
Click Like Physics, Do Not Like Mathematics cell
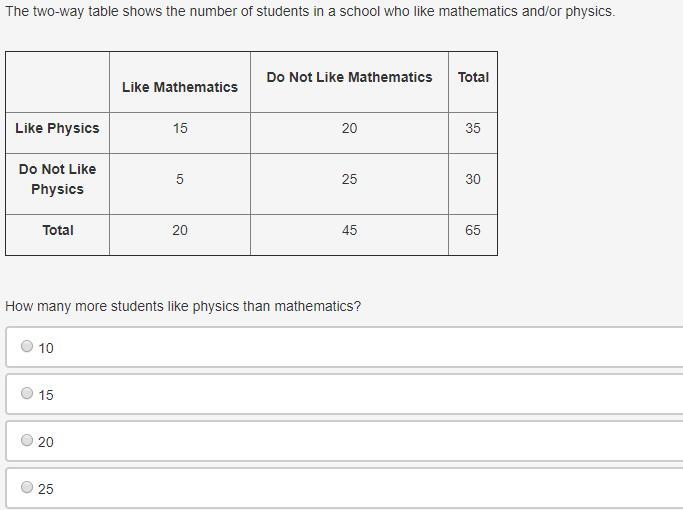point(349,128)
